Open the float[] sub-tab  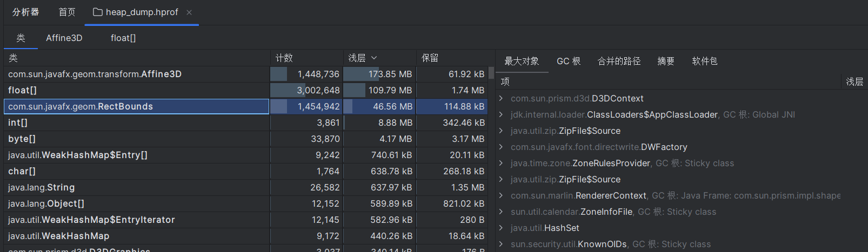point(123,38)
